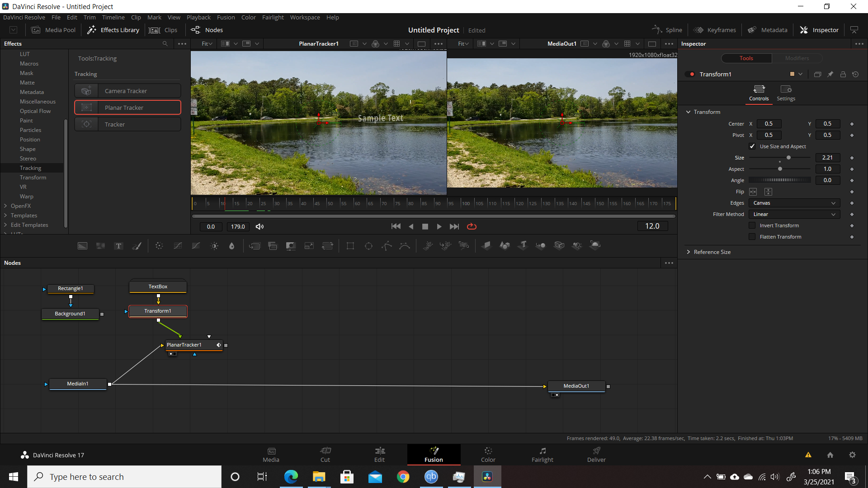Play the composition forward
The image size is (868, 488).
click(x=439, y=226)
